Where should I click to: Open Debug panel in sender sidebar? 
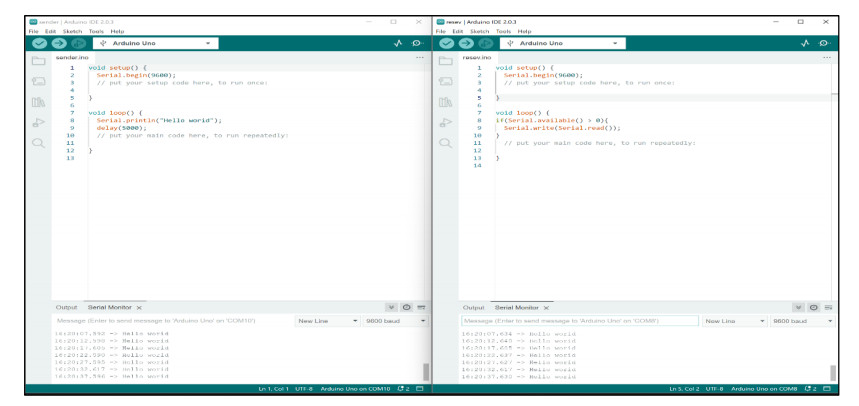[x=39, y=123]
